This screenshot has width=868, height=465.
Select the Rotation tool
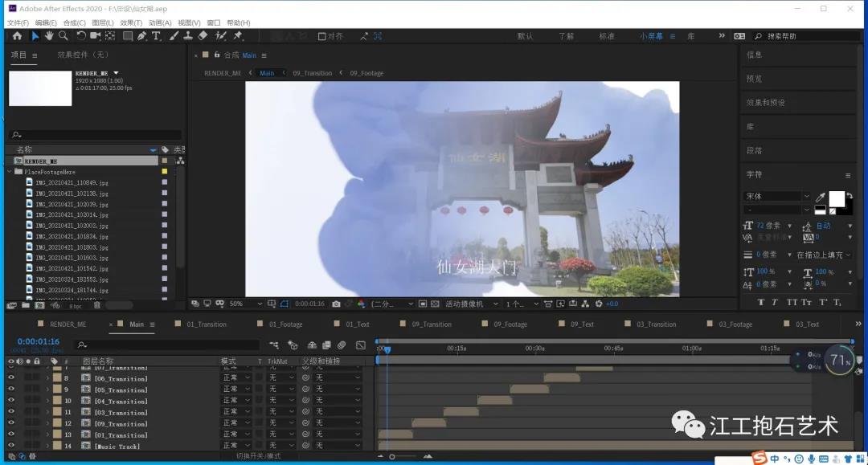pos(81,36)
